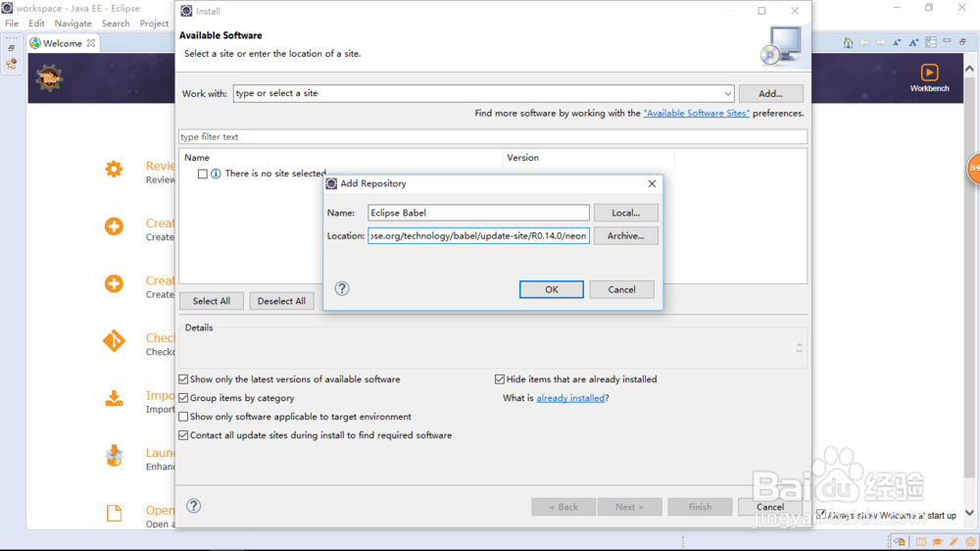The image size is (980, 551).
Task: Click Details pane scroll stepper
Action: click(800, 347)
